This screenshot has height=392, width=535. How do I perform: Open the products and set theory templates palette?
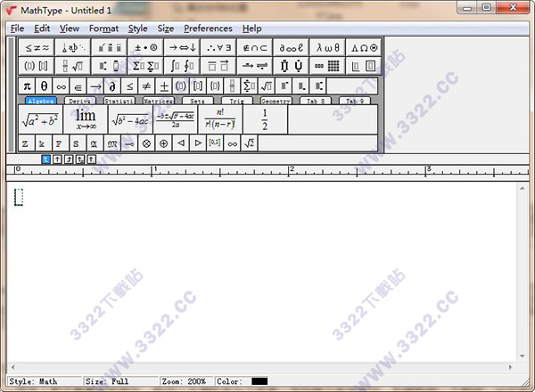[x=291, y=66]
